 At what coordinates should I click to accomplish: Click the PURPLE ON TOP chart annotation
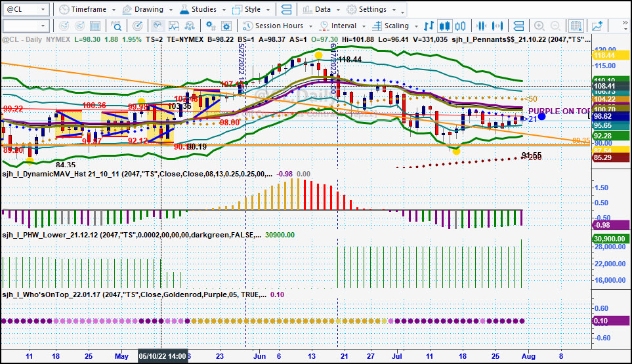pos(559,111)
